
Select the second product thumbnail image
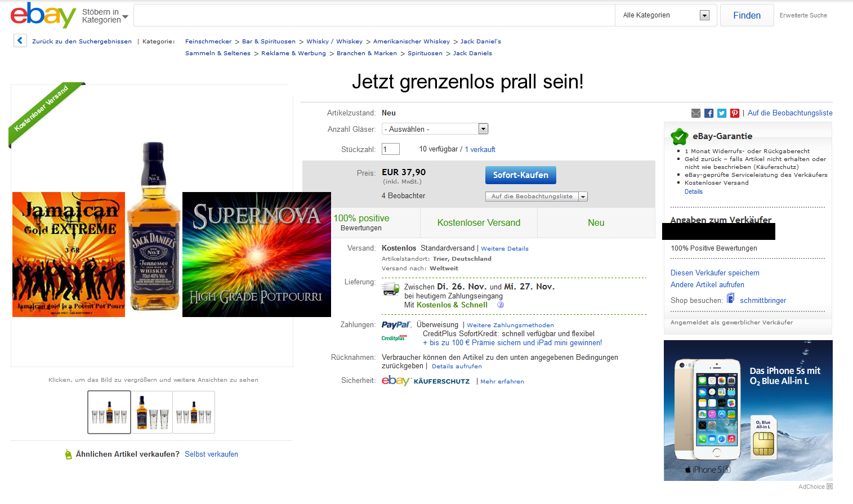(152, 412)
